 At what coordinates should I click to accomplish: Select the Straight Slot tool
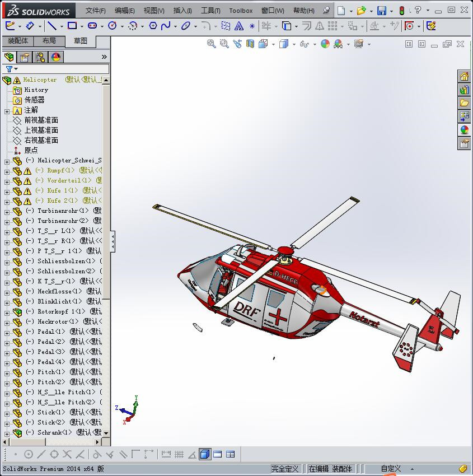click(x=92, y=26)
